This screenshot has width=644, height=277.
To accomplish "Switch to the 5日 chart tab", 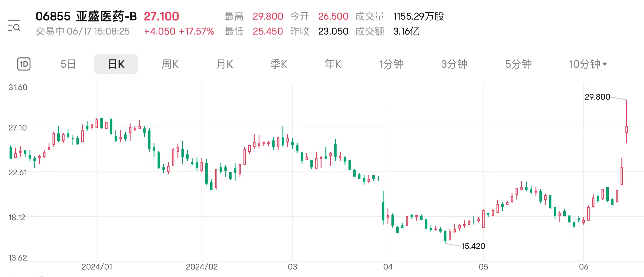I will pos(68,64).
